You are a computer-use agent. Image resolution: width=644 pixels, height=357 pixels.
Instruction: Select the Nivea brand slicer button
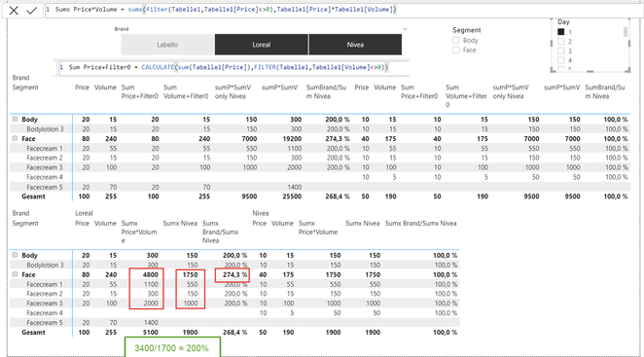coord(355,45)
